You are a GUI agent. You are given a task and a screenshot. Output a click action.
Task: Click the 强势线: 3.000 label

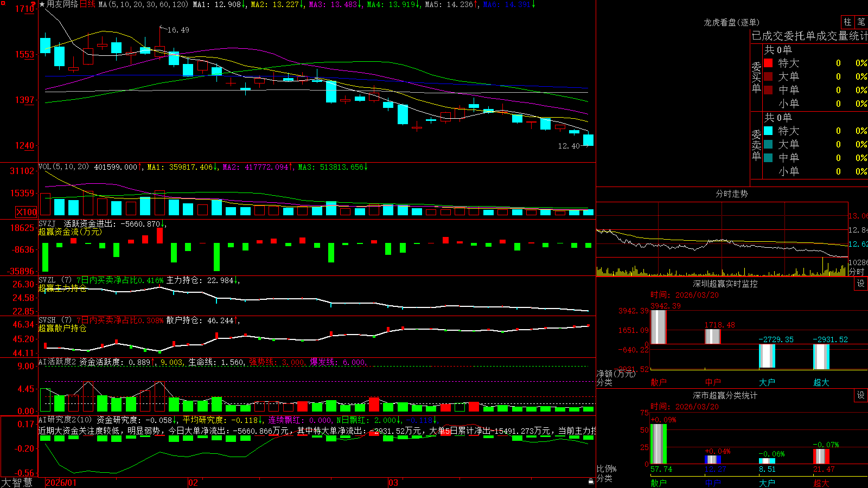(x=278, y=362)
